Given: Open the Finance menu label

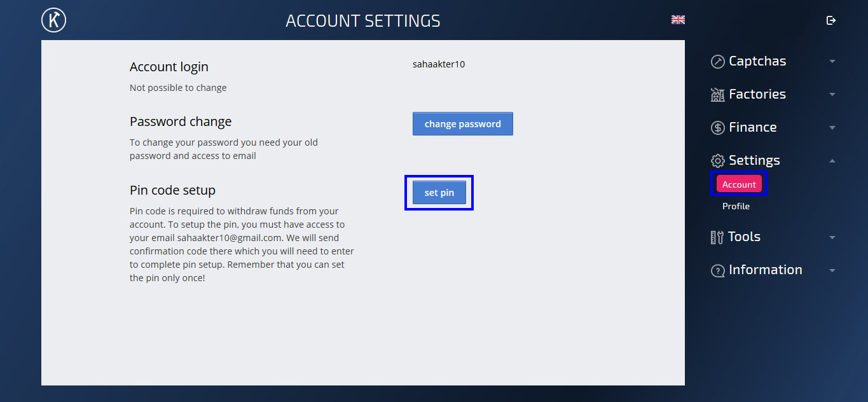Looking at the screenshot, I should click(753, 127).
